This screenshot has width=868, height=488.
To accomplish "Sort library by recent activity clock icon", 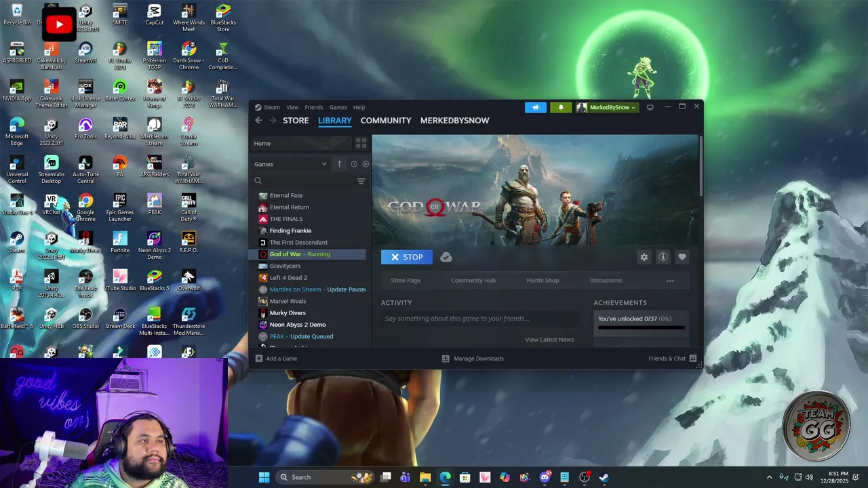I will pyautogui.click(x=354, y=164).
